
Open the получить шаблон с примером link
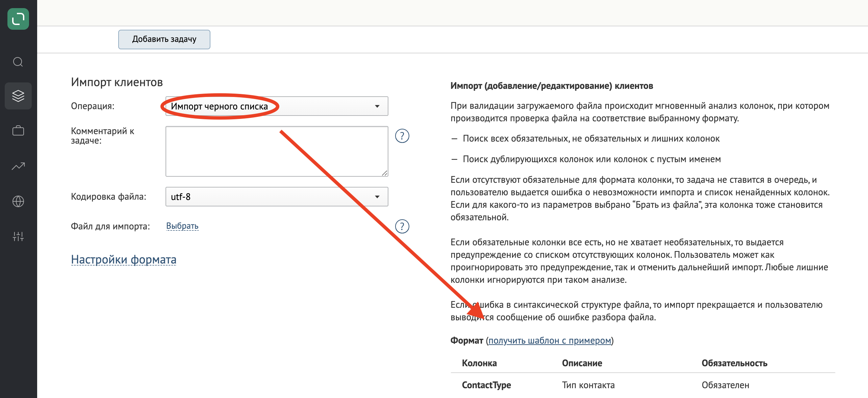550,341
